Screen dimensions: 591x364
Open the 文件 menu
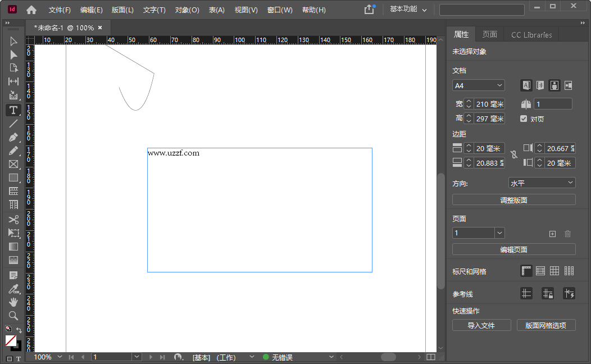coord(60,10)
